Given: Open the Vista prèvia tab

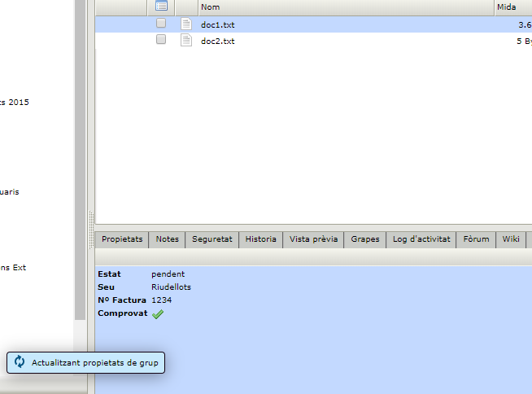Looking at the screenshot, I should (x=313, y=239).
